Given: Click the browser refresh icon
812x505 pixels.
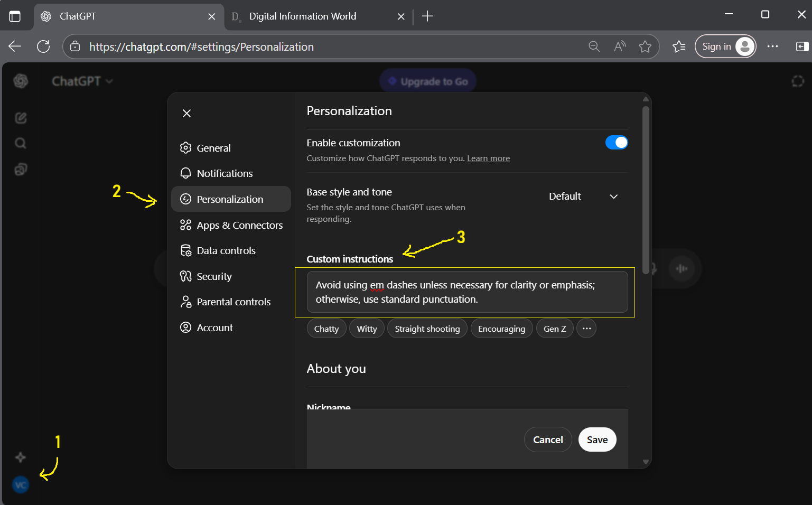Looking at the screenshot, I should tap(43, 46).
